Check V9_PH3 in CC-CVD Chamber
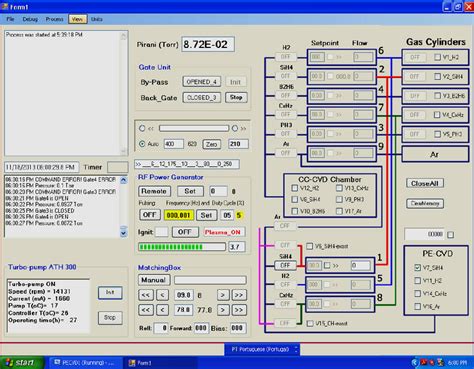The image size is (474, 369). pos(339,199)
